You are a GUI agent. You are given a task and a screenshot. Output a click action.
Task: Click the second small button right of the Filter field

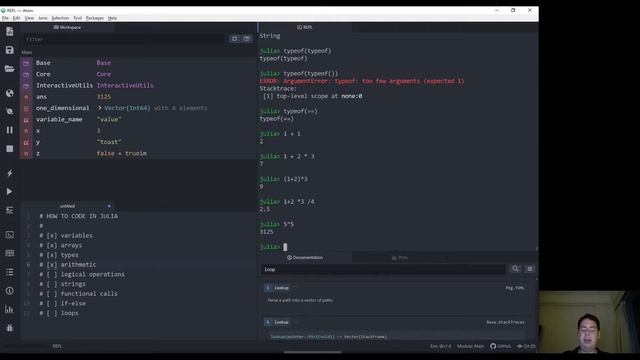point(247,39)
